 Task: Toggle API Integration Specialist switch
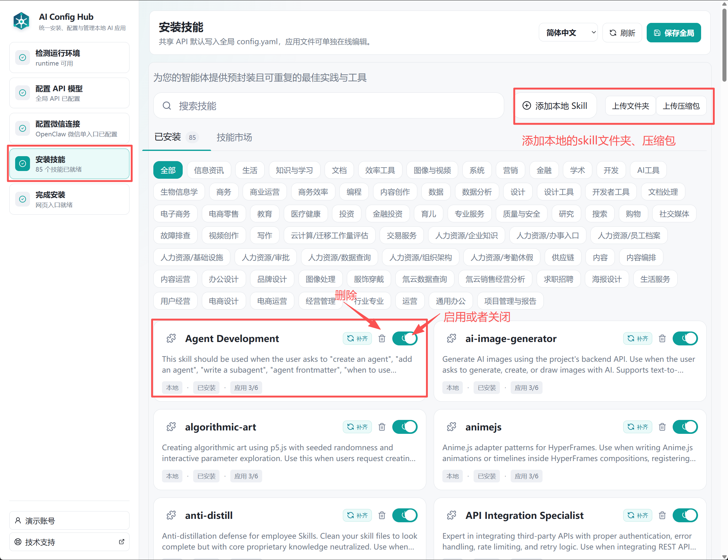coord(685,515)
